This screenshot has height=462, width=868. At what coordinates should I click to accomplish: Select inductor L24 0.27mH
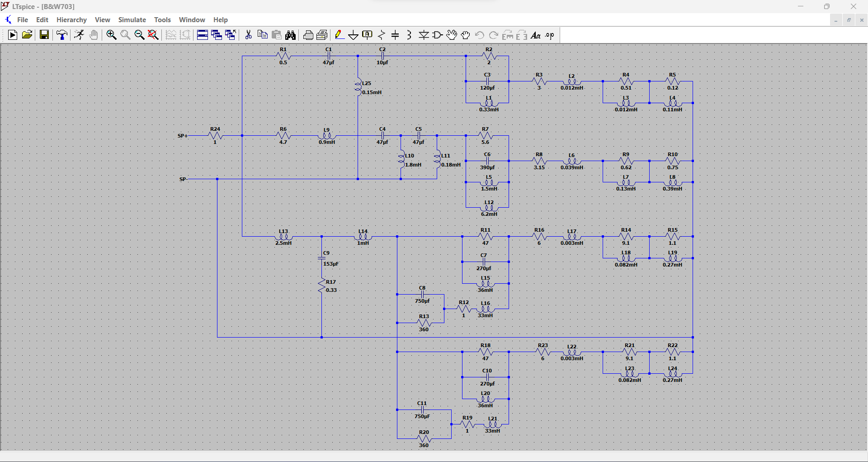(673, 374)
